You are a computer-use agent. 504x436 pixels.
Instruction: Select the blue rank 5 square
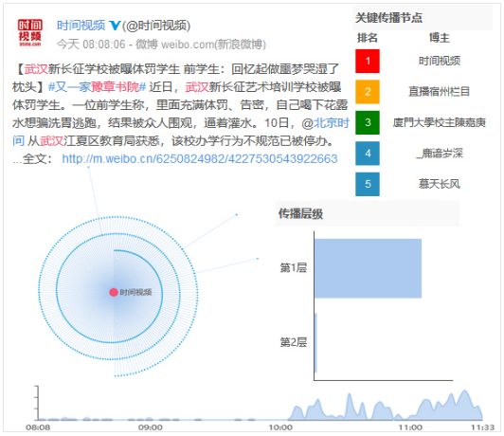click(x=368, y=184)
